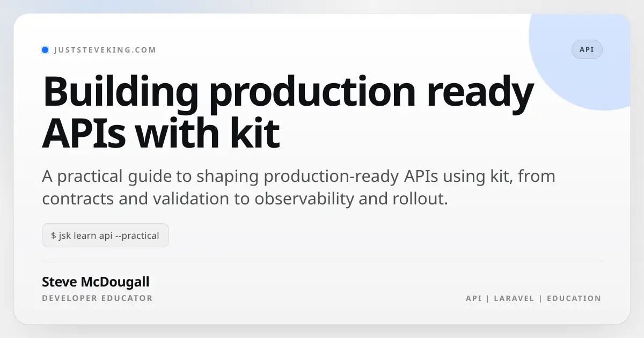Select the LARAVEL tag in the footer
The width and height of the screenshot is (644, 338).
point(514,298)
